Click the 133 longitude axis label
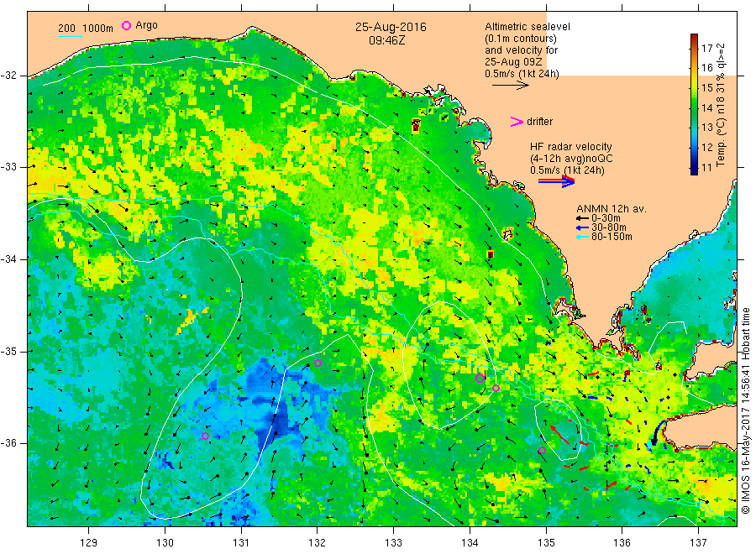Viewport: 756px width, 554px height. pyautogui.click(x=393, y=543)
